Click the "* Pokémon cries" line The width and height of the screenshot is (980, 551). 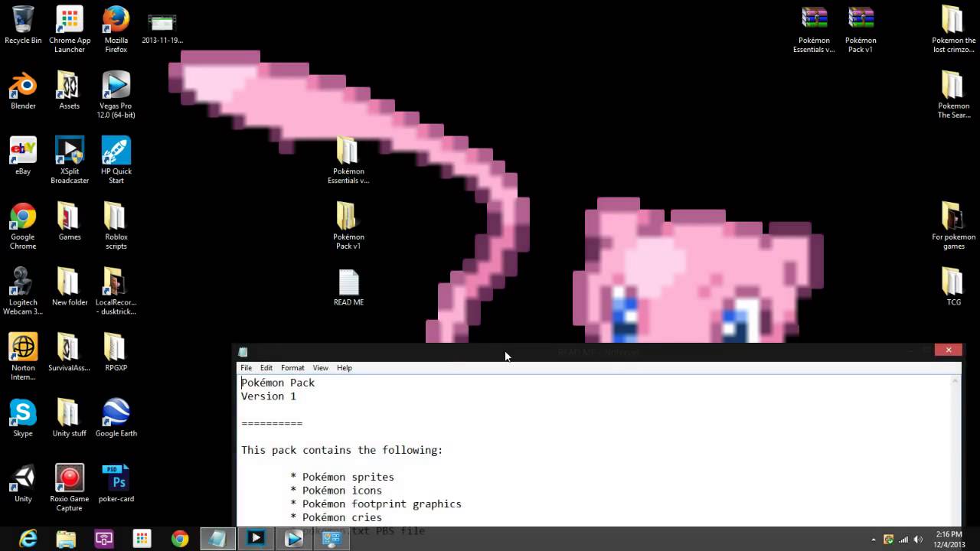tap(336, 517)
